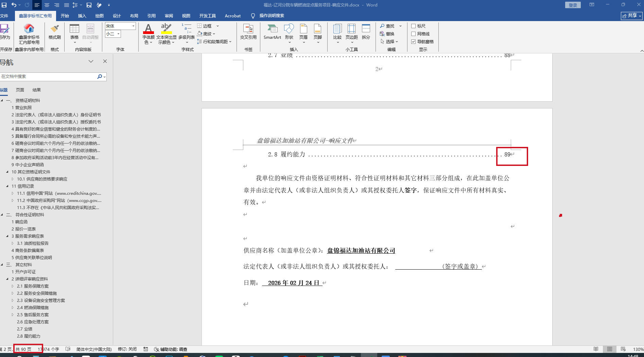644x357 pixels.
Task: Open the 鑫晟宇标书汇内部专用 house icon
Action: click(29, 29)
